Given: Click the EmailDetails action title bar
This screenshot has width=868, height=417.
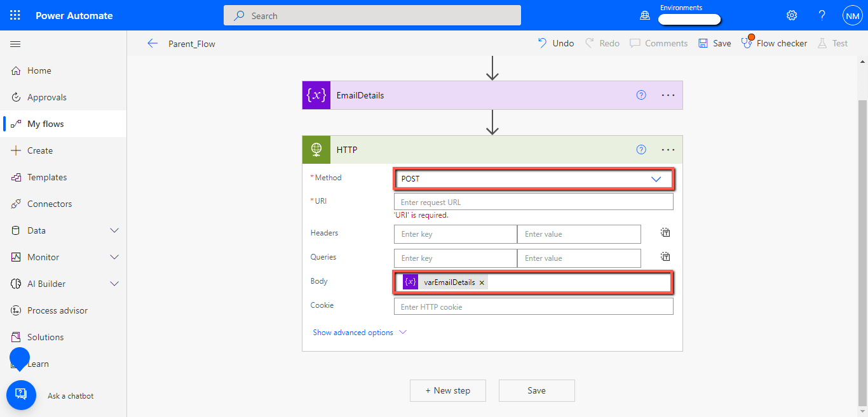Looking at the screenshot, I should (x=492, y=95).
